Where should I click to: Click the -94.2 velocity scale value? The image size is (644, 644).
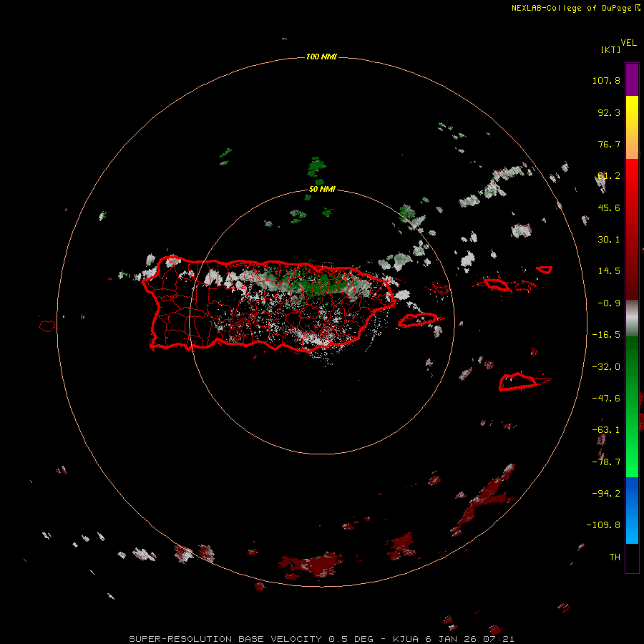pyautogui.click(x=606, y=493)
